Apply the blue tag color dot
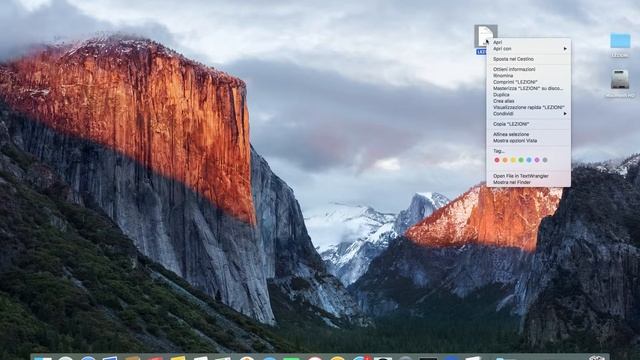Screen dimensions: 640x360 coord(529,160)
